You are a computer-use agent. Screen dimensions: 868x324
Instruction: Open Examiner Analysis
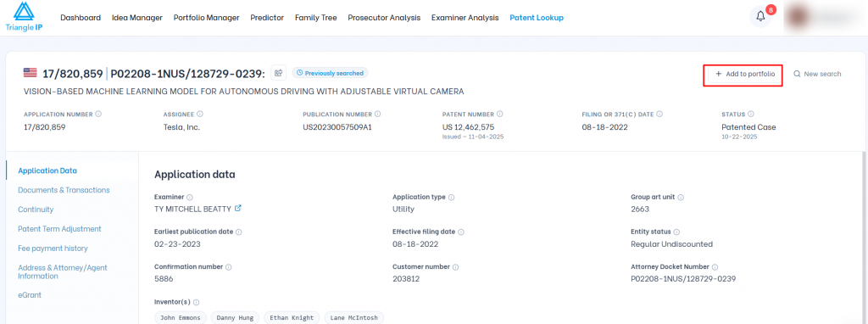465,18
